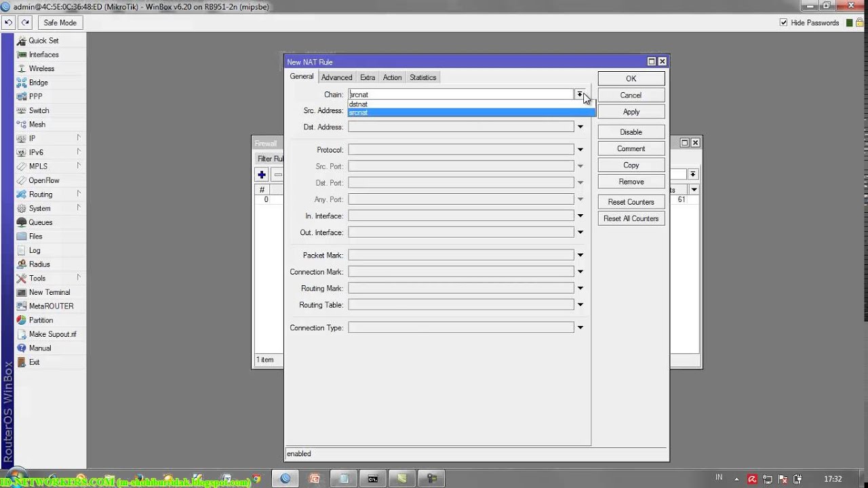The image size is (868, 488).
Task: Expand the Out. Interface field arrow
Action: [x=580, y=232]
